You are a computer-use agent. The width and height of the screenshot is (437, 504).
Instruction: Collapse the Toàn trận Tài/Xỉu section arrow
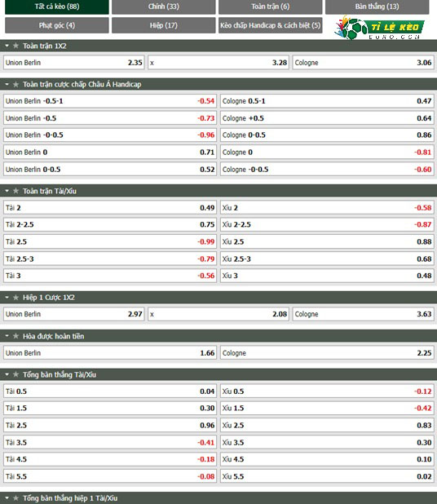click(x=7, y=192)
